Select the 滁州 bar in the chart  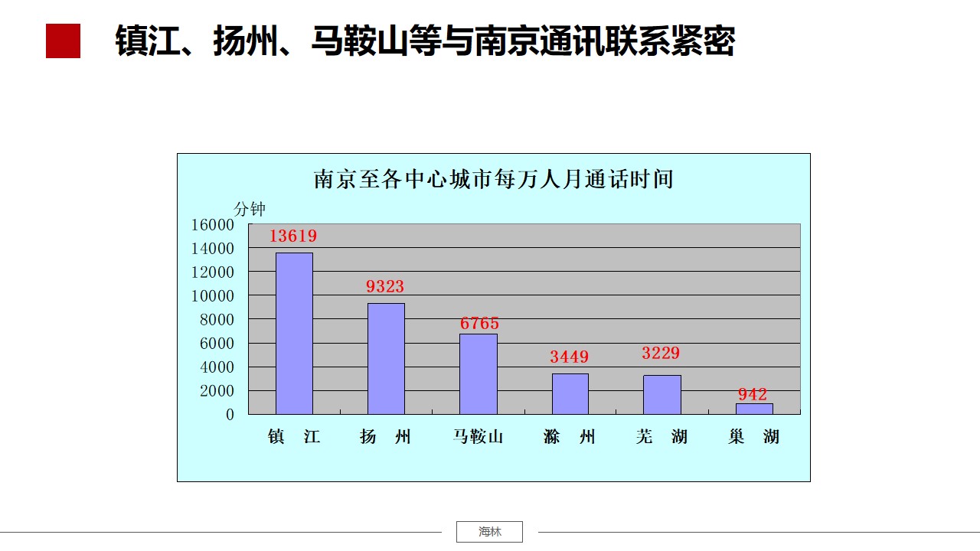[570, 393]
